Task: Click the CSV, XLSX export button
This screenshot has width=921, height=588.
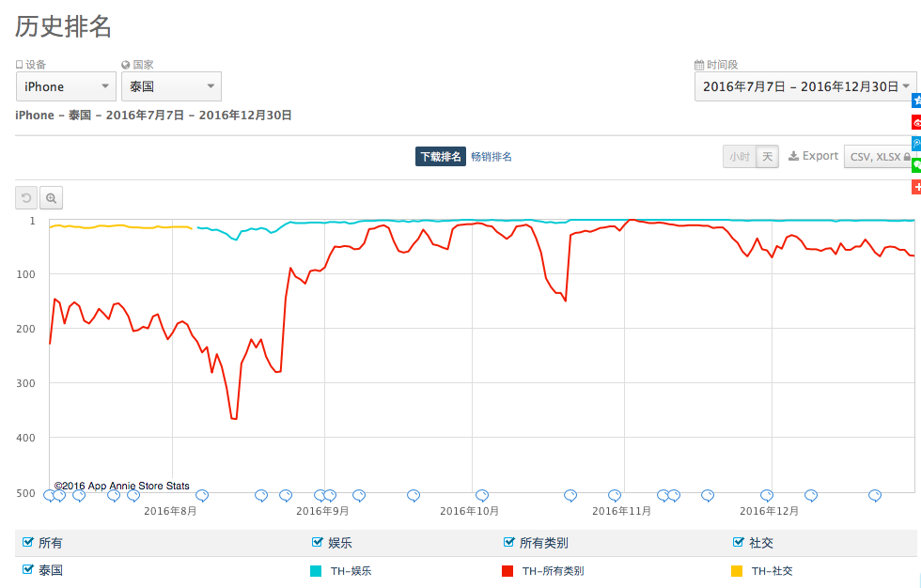Action: point(880,157)
